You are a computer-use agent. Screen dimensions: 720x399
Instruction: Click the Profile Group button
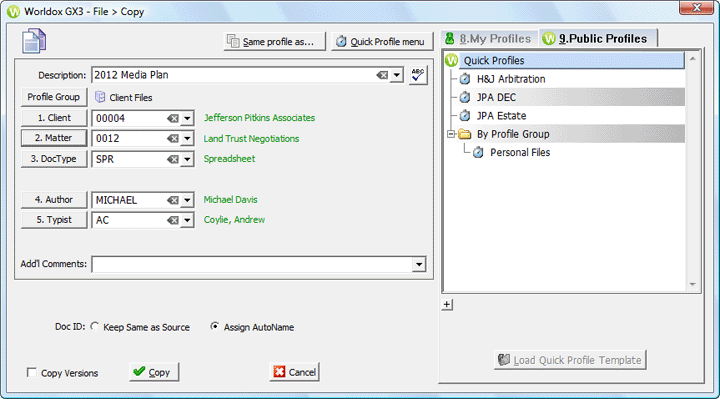click(x=54, y=97)
